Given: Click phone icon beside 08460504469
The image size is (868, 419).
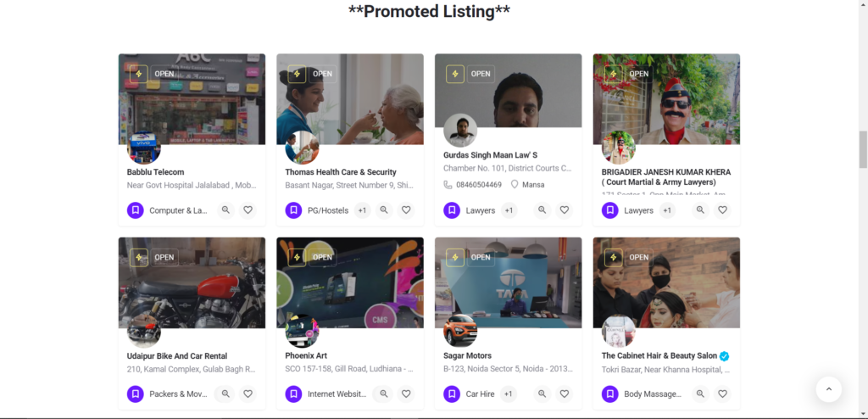Looking at the screenshot, I should (448, 185).
